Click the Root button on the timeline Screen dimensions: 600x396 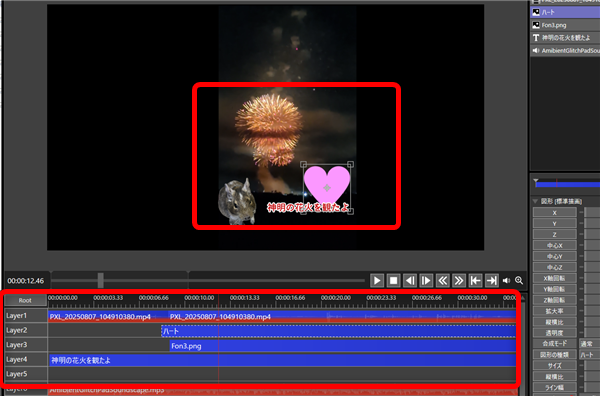(x=25, y=300)
